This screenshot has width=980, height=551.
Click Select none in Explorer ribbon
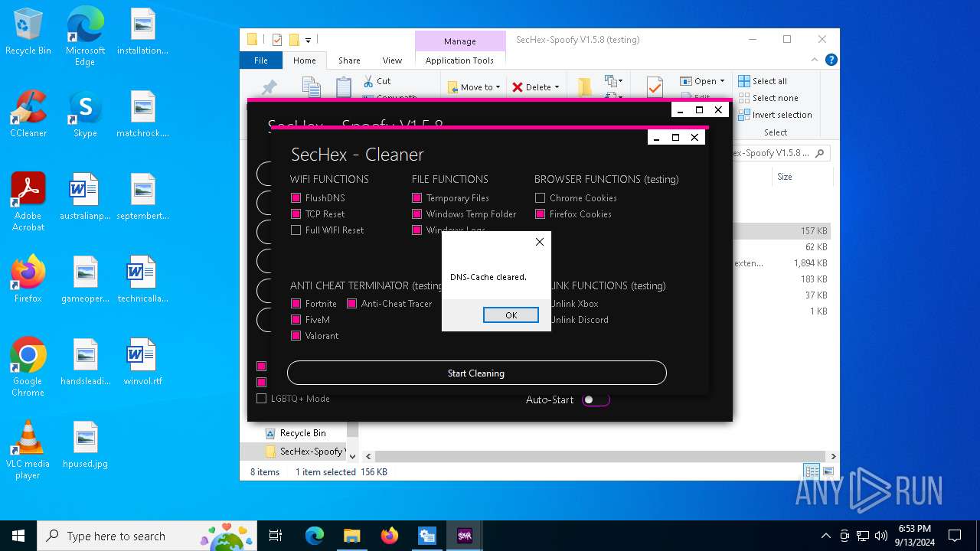click(x=768, y=98)
